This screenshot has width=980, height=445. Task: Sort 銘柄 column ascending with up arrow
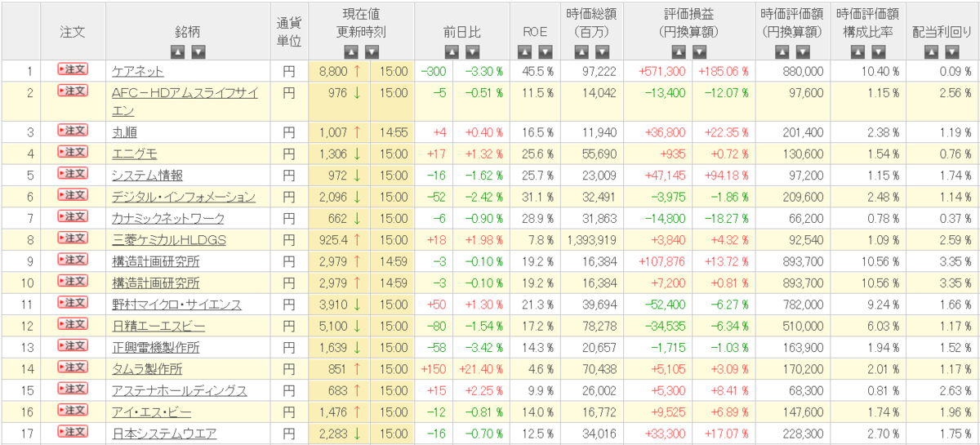click(x=178, y=52)
